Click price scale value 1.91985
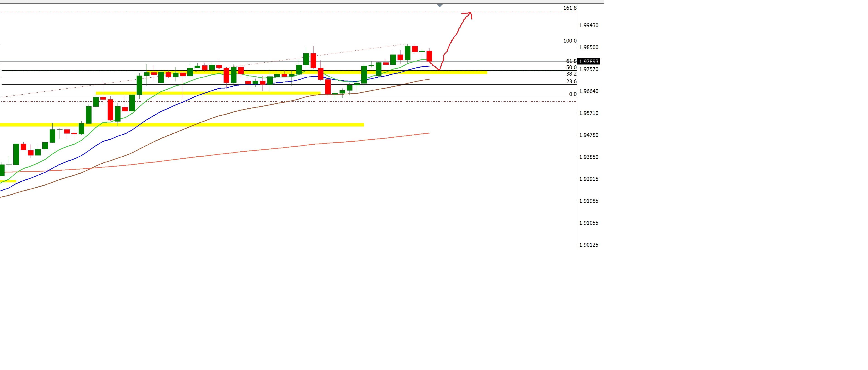Viewport: 868px width, 370px height. pos(589,201)
